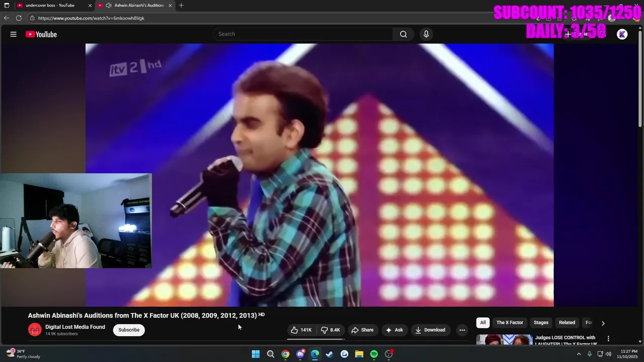Open the volume control in system tray
This screenshot has height=362, width=644.
tap(609, 354)
